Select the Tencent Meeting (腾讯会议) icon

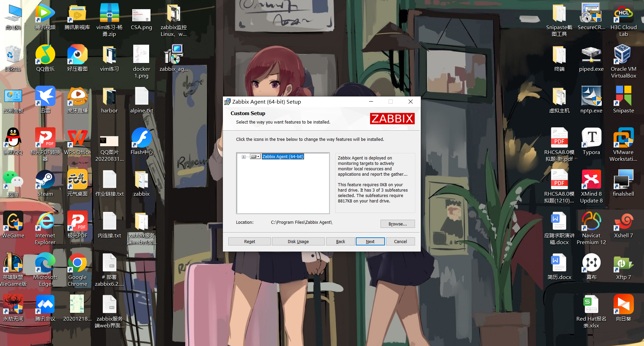(x=45, y=308)
